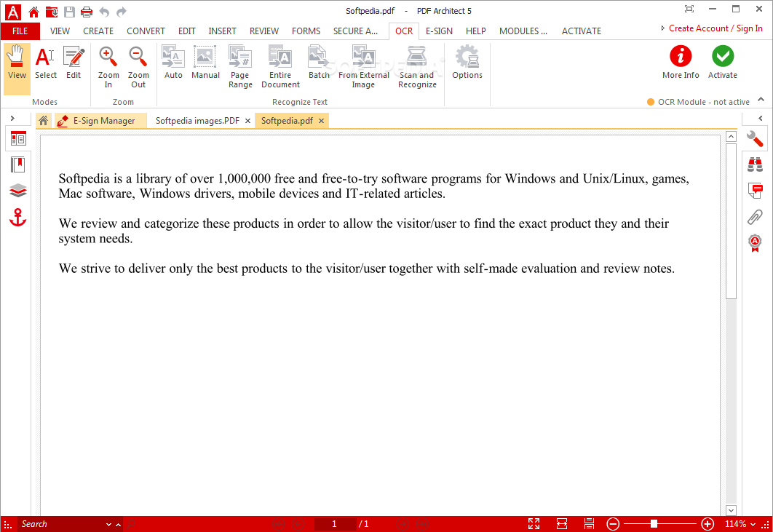Run Auto text recognition
The height and width of the screenshot is (532, 773).
pos(173,63)
